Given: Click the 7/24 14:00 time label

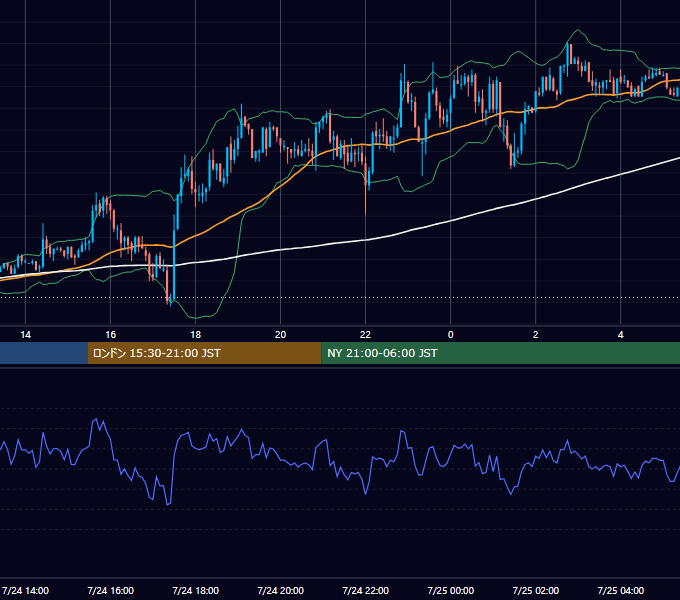Looking at the screenshot, I should (26, 590).
